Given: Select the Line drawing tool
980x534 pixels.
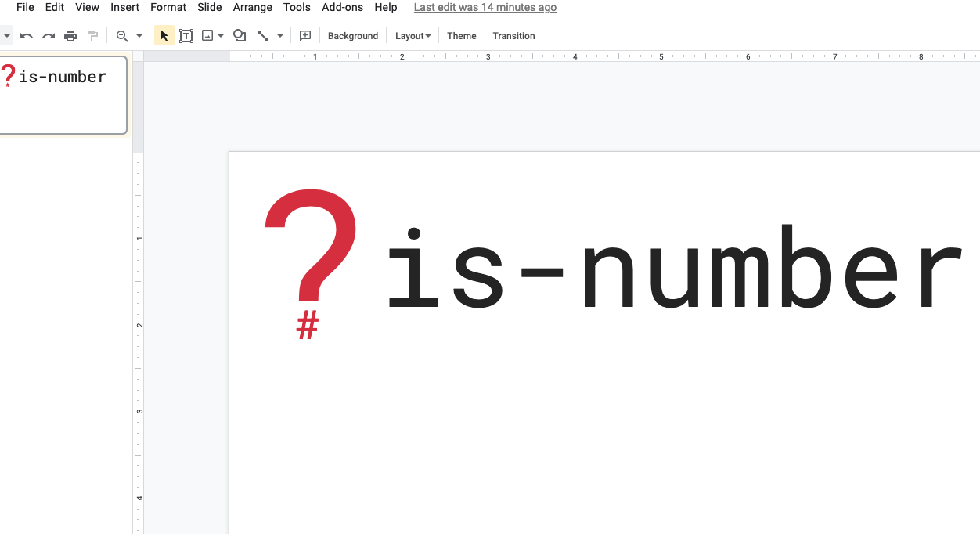Looking at the screenshot, I should pyautogui.click(x=263, y=35).
